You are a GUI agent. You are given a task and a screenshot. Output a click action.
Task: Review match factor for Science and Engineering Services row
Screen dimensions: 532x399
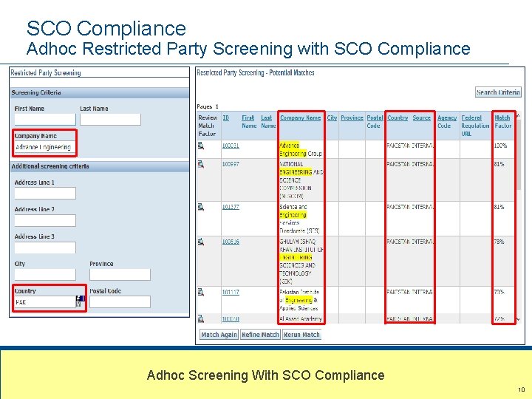[201, 207]
